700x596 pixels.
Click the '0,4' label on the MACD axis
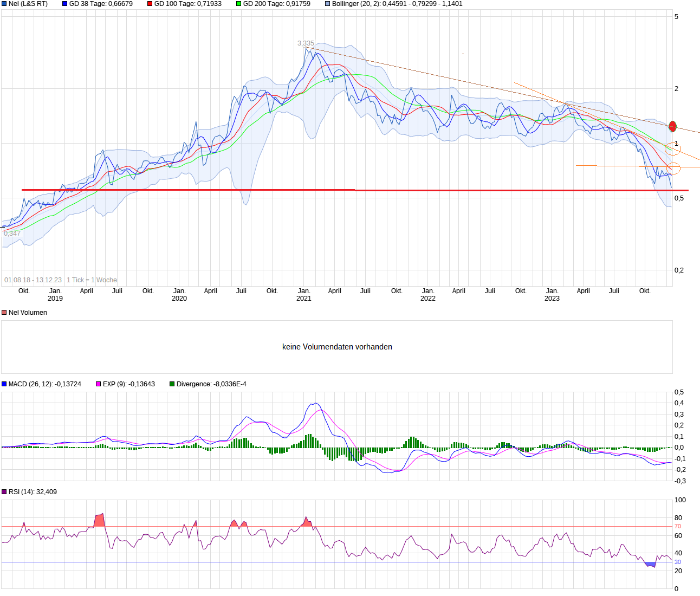coord(679,403)
